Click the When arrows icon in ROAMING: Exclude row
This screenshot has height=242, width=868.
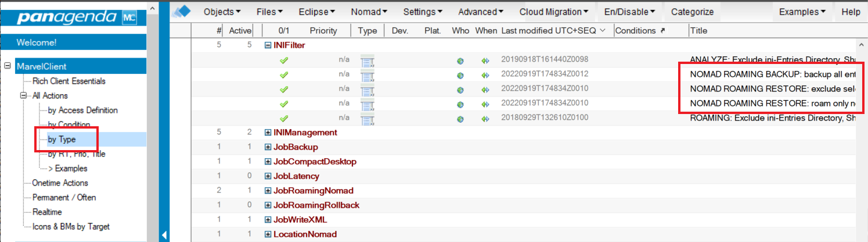coord(485,118)
